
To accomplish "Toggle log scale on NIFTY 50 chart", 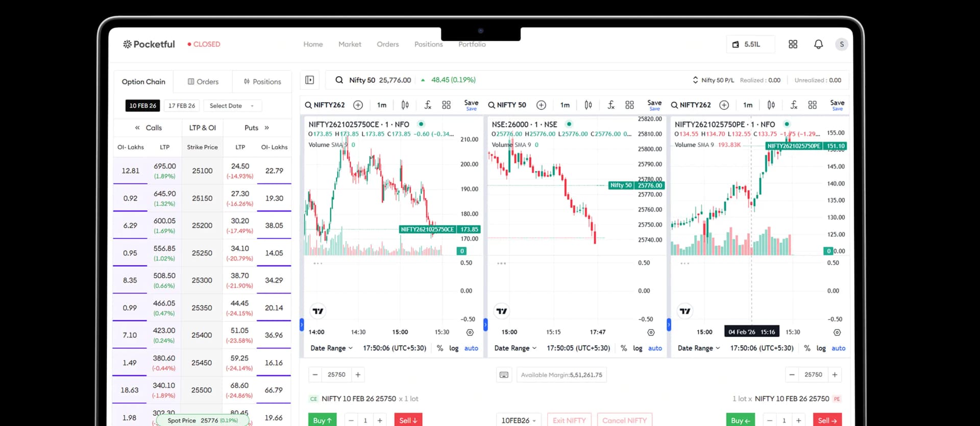I will pyautogui.click(x=638, y=348).
